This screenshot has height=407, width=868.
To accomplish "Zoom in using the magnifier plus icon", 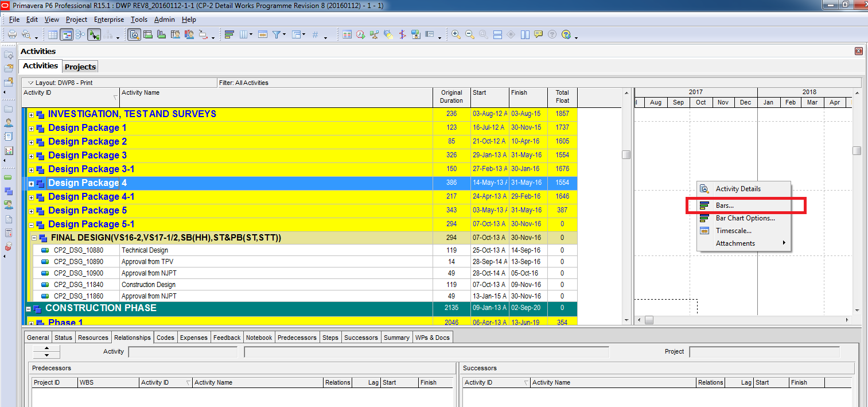I will tap(456, 35).
